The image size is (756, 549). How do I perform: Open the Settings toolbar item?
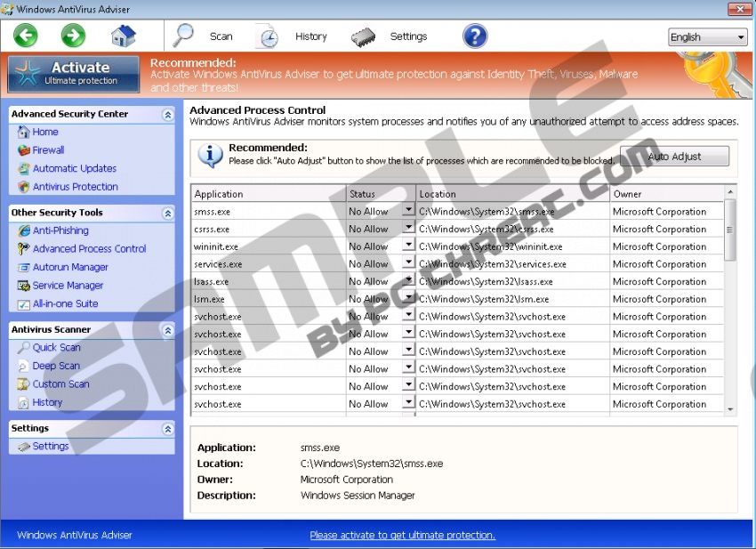click(408, 36)
